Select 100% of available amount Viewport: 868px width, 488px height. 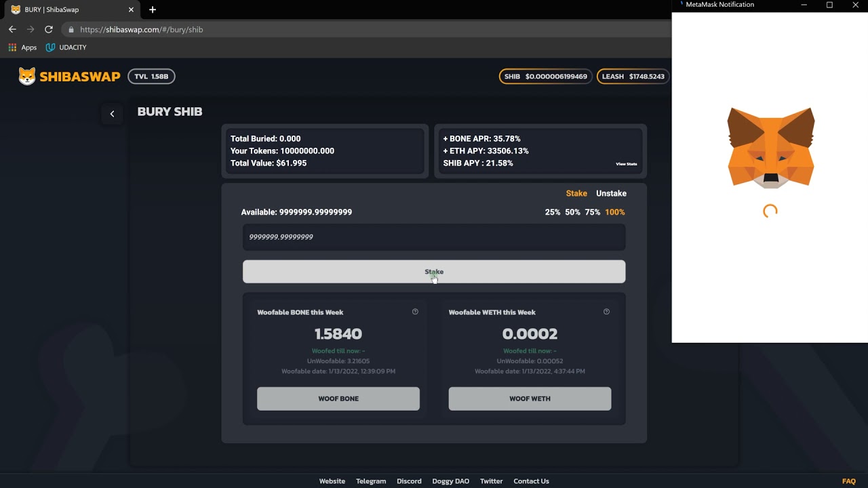coord(615,212)
